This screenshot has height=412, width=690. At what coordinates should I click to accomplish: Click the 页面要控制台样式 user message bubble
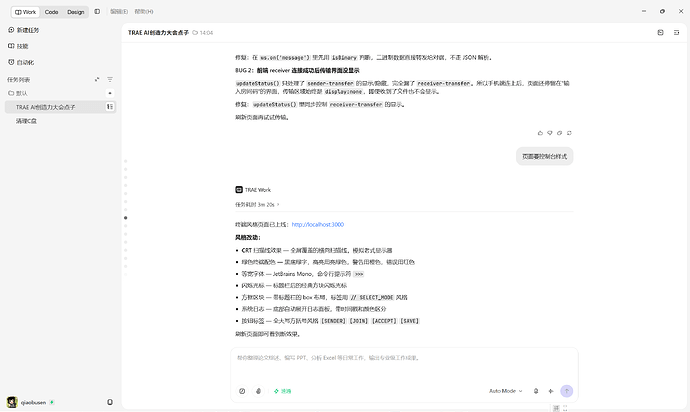[544, 156]
